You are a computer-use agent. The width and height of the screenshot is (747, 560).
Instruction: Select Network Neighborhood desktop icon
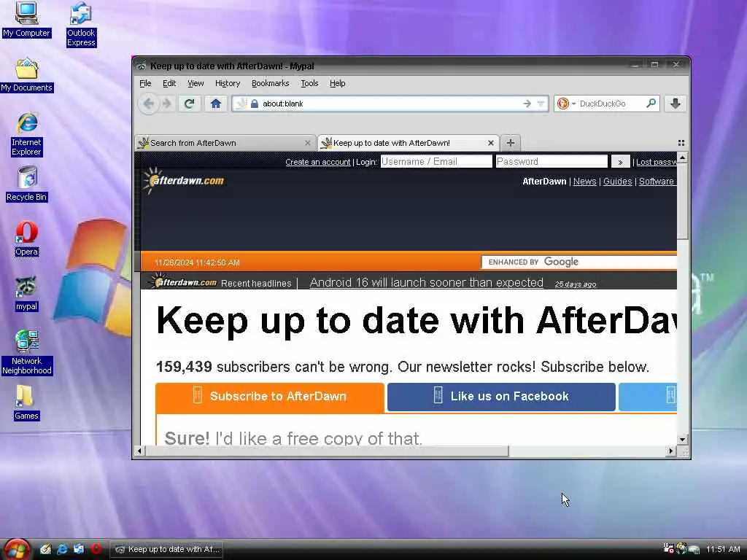click(x=27, y=352)
